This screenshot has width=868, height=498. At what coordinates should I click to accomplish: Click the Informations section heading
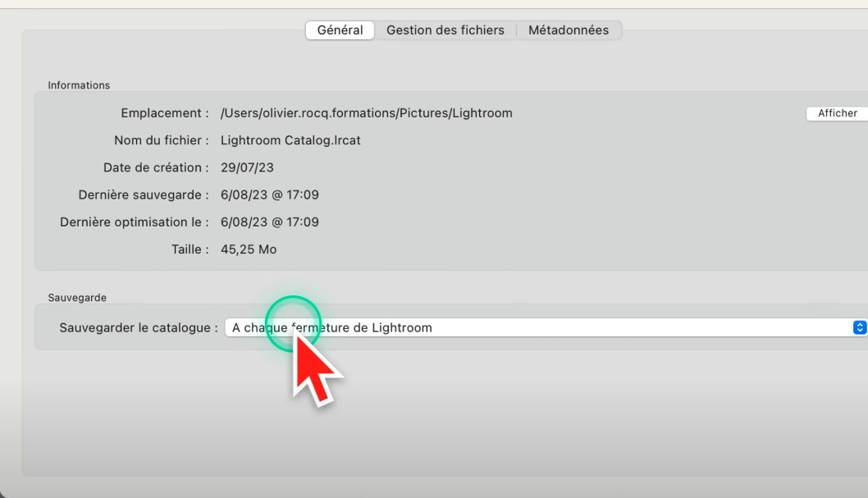click(79, 85)
